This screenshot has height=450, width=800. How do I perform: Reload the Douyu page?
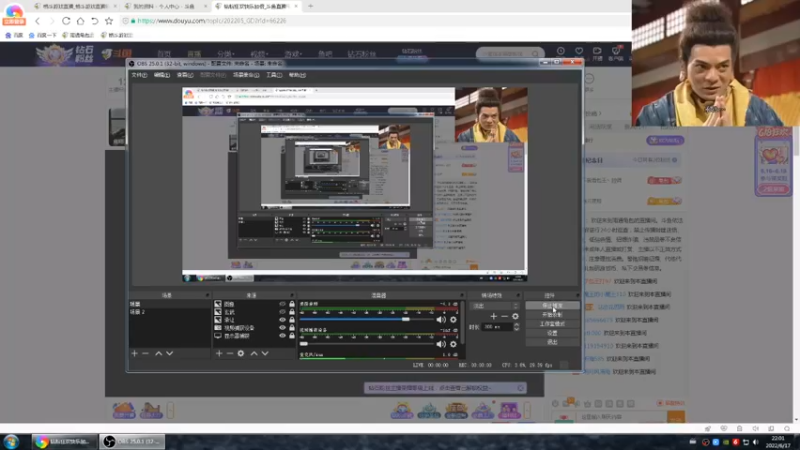click(66, 21)
